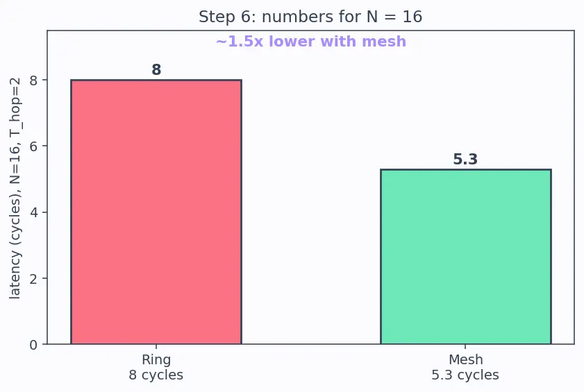584x392 pixels.
Task: Click the top edge of the Ring bar
Action: click(156, 80)
